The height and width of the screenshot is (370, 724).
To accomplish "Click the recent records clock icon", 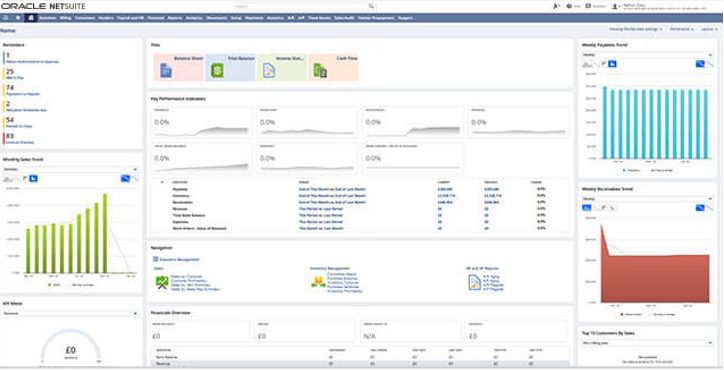I will [5, 18].
